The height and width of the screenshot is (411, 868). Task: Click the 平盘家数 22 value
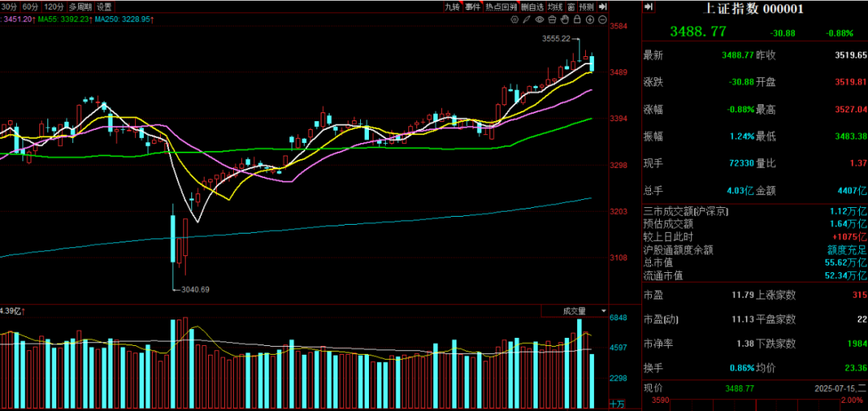862,319
